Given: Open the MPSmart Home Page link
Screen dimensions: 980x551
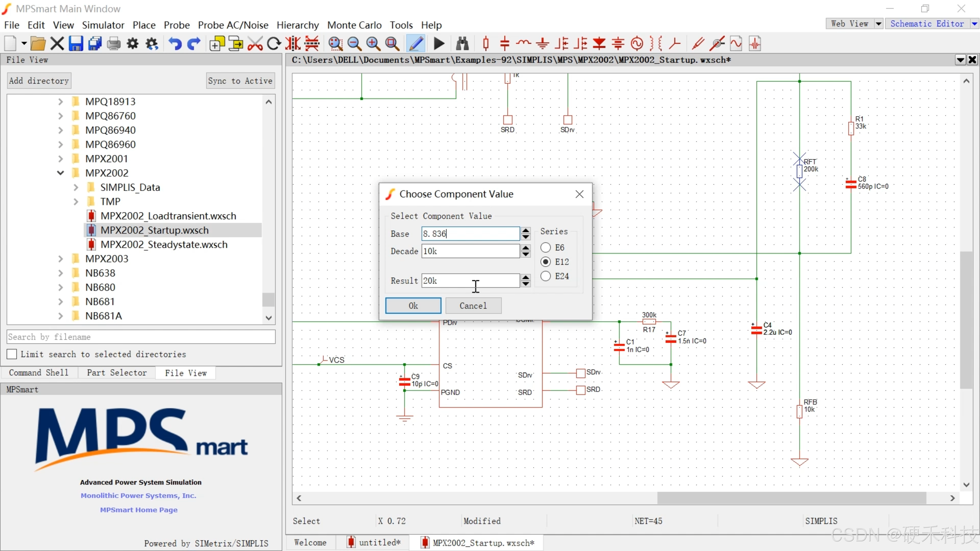Looking at the screenshot, I should tap(139, 510).
